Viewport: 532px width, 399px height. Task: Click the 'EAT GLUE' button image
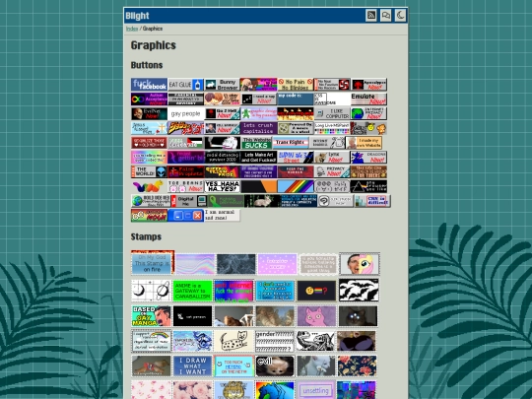point(186,85)
